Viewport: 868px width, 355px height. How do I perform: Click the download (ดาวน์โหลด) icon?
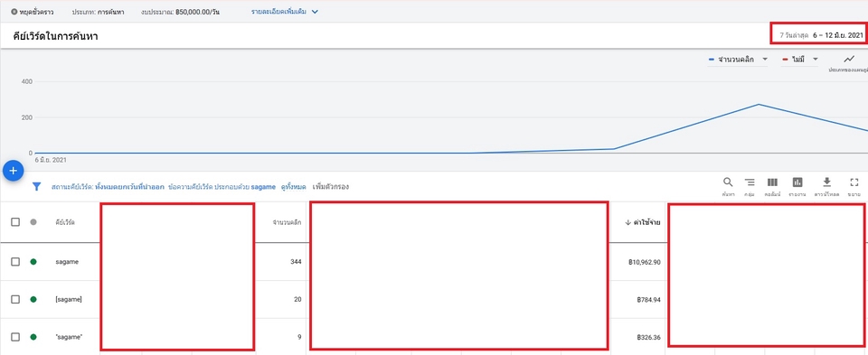(x=826, y=182)
